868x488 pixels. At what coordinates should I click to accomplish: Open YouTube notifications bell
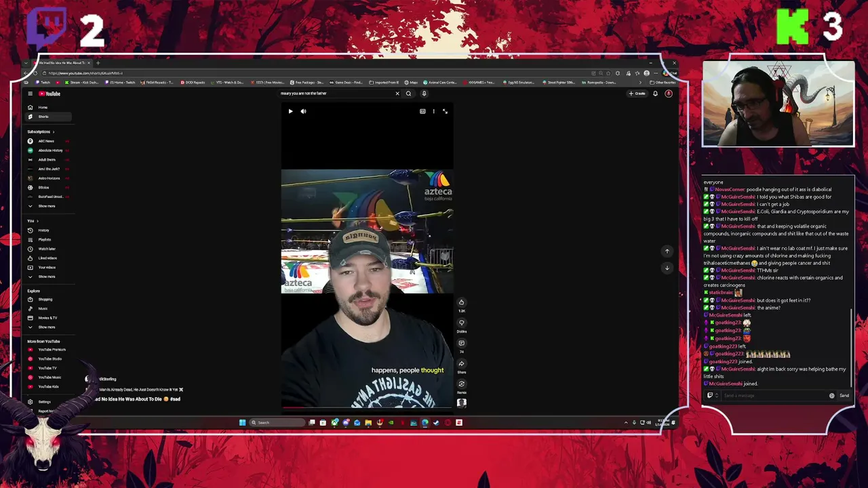[x=655, y=94]
